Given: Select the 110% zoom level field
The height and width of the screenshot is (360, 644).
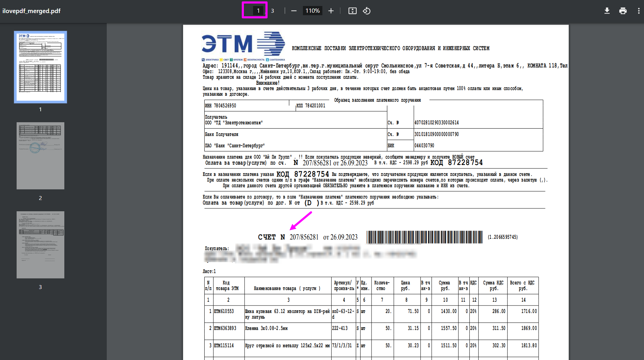Looking at the screenshot, I should [x=312, y=11].
